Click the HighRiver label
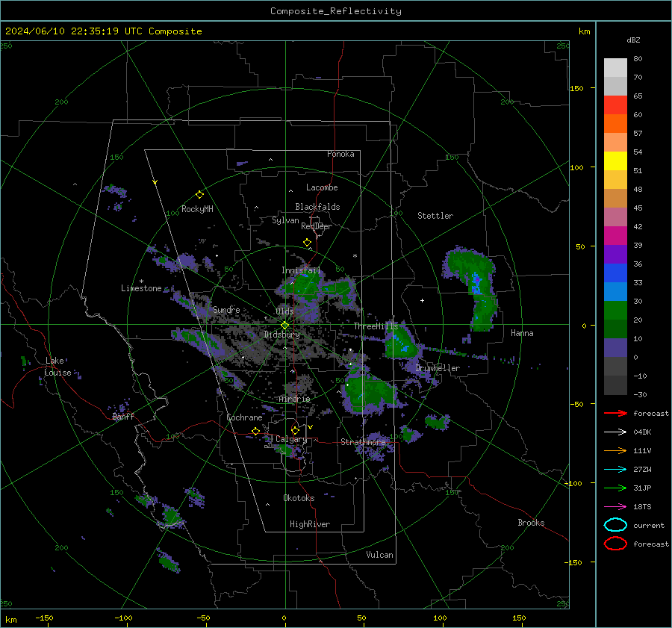Viewport: 672px width, 628px height. click(310, 524)
